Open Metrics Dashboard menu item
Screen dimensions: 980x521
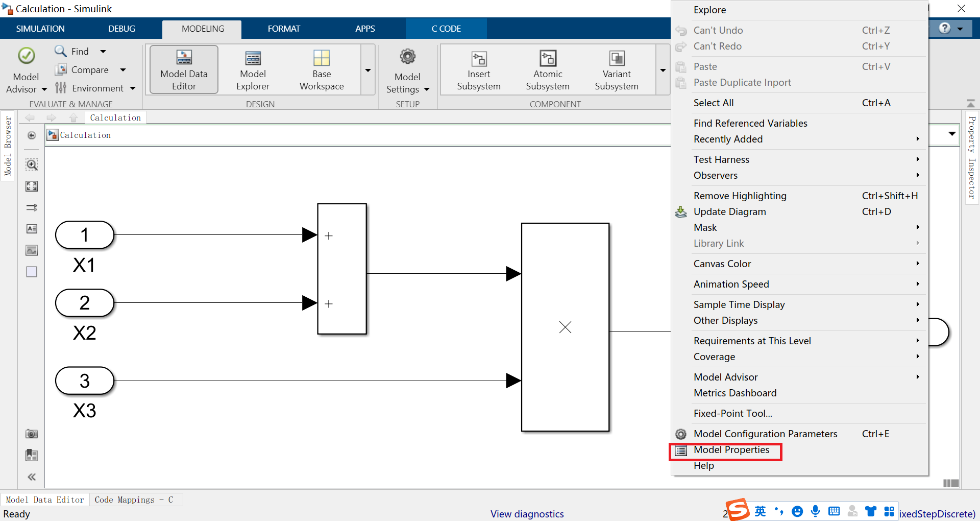[x=799, y=393]
